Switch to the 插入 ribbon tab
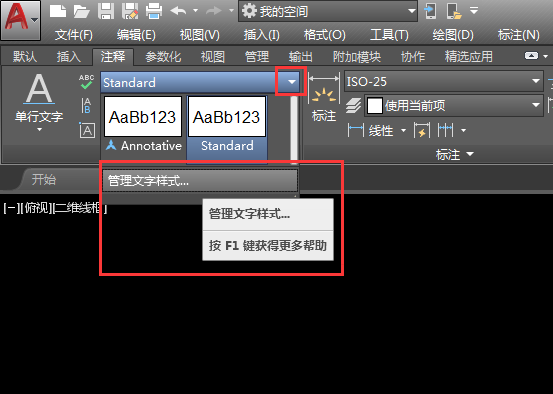 point(69,56)
